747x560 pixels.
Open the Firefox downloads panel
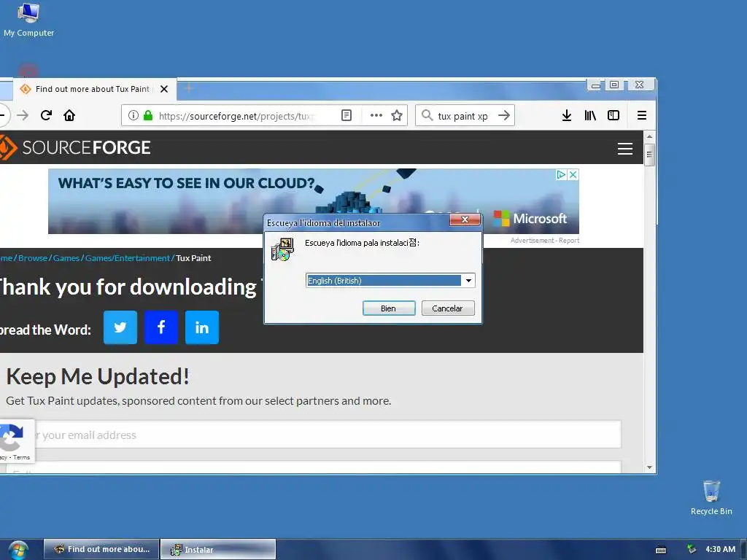pyautogui.click(x=566, y=115)
